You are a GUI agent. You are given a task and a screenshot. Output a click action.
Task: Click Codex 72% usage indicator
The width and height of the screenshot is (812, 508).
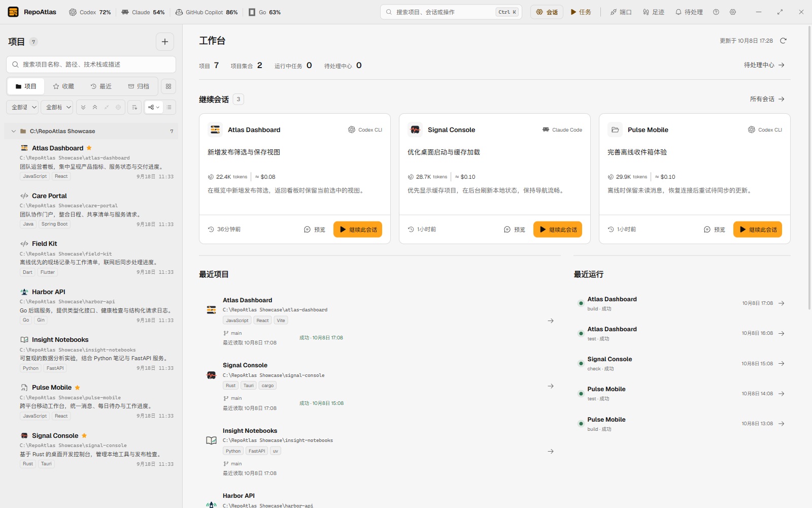pyautogui.click(x=90, y=12)
